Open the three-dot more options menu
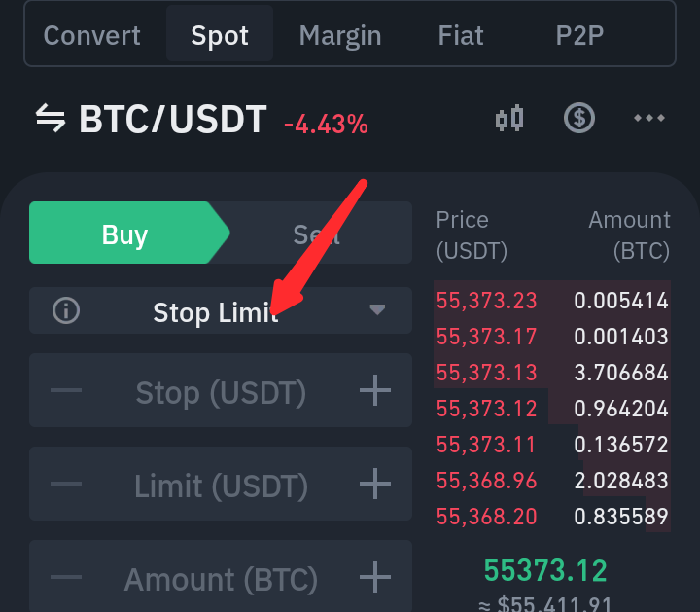Screen dimensions: 700x612 tap(649, 118)
